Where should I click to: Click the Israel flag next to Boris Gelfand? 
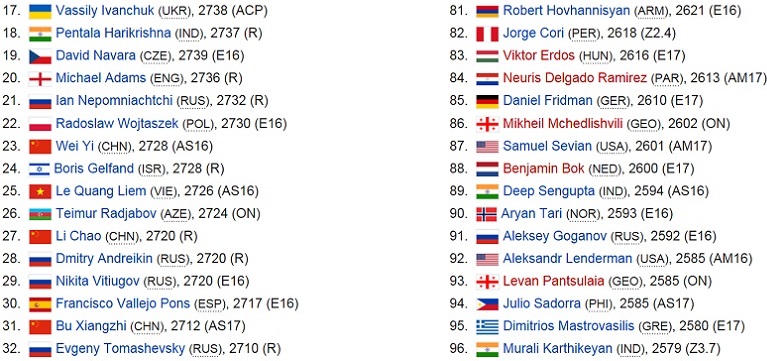point(39,169)
